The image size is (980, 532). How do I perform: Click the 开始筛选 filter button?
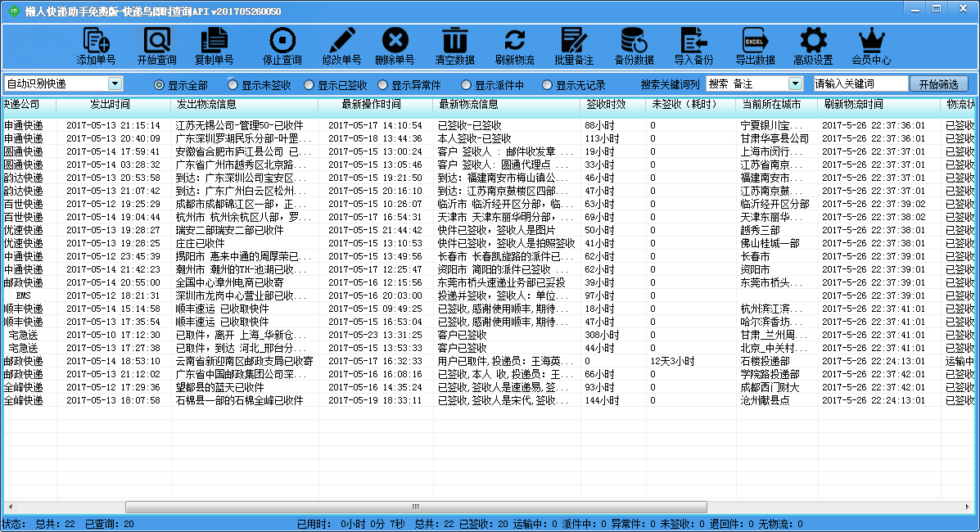click(938, 83)
